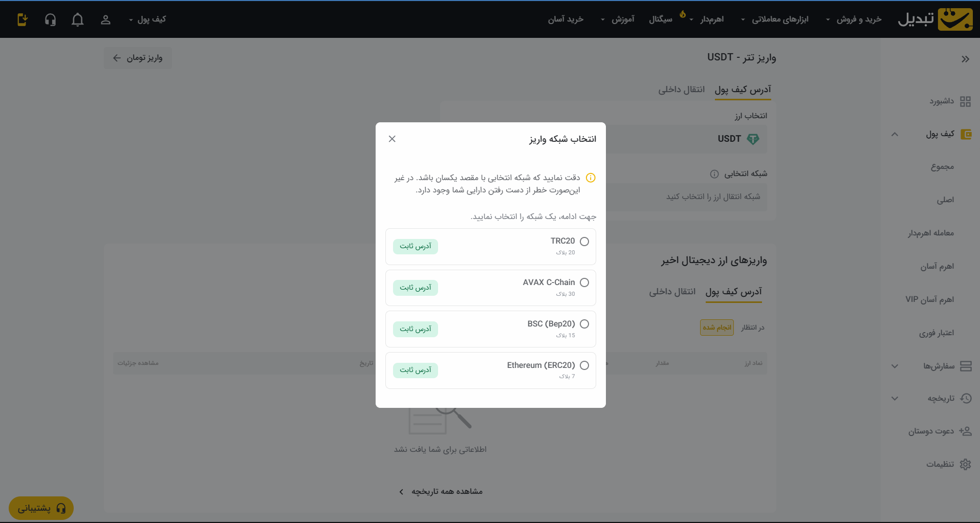Close the deposit network selection dialog
The width and height of the screenshot is (980, 523).
click(392, 139)
